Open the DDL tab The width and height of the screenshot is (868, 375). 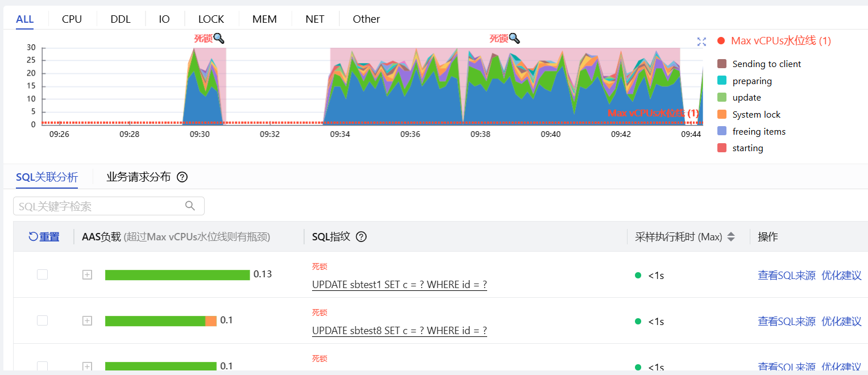(x=121, y=19)
